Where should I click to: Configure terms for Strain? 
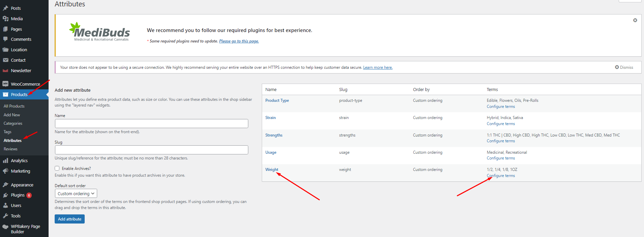tap(501, 124)
